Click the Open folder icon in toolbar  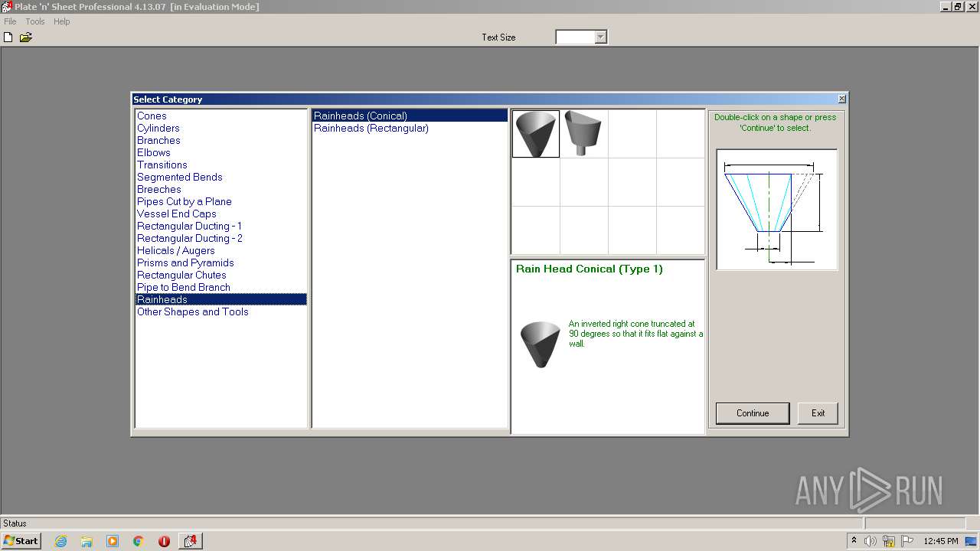26,37
